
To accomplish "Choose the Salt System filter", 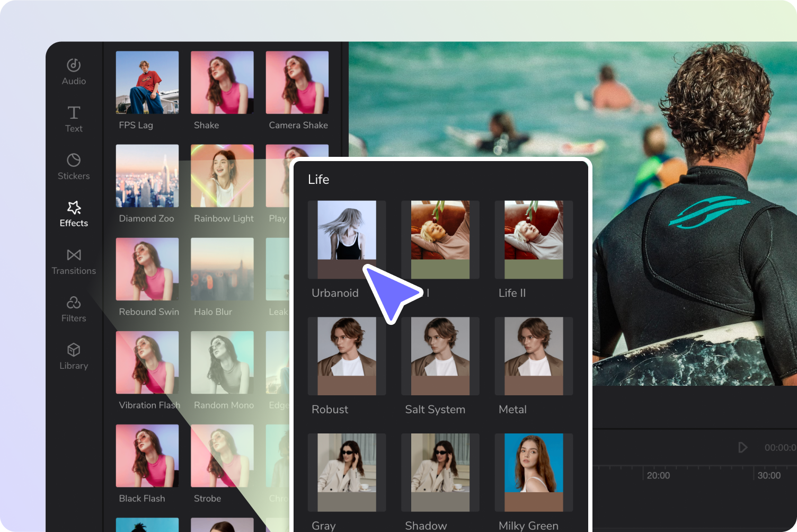I will coord(440,356).
